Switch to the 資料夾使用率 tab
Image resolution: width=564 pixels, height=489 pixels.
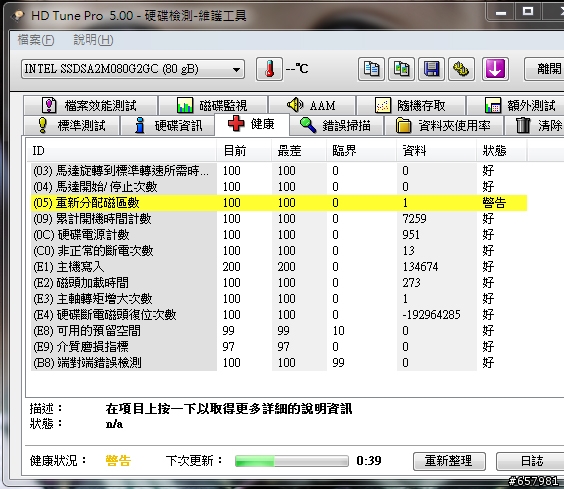pyautogui.click(x=444, y=126)
